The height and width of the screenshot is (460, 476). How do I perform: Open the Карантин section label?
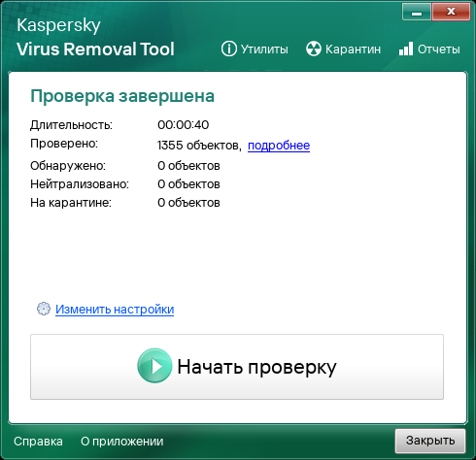pos(353,49)
